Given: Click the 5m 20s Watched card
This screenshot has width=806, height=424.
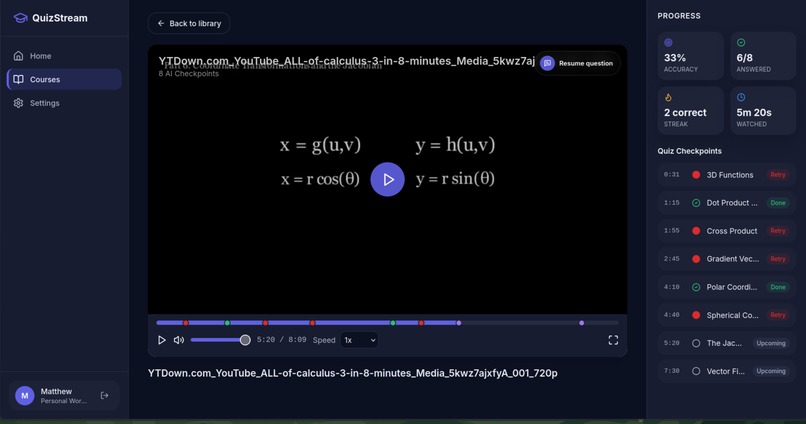Looking at the screenshot, I should [x=763, y=110].
